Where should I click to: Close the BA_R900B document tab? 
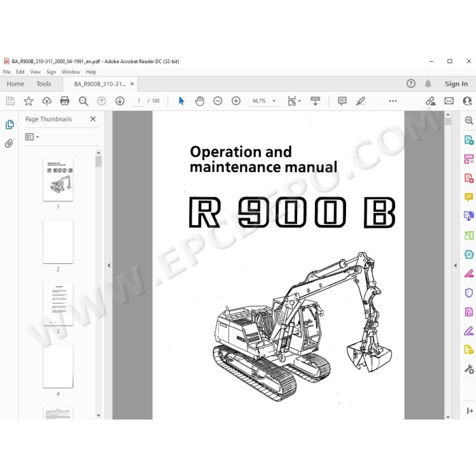point(132,84)
